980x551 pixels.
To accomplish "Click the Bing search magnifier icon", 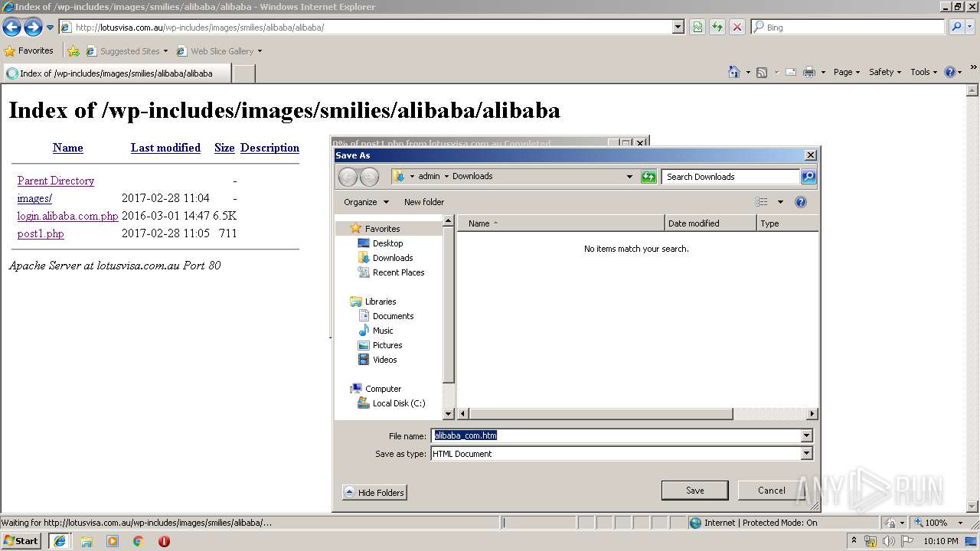I will (955, 27).
